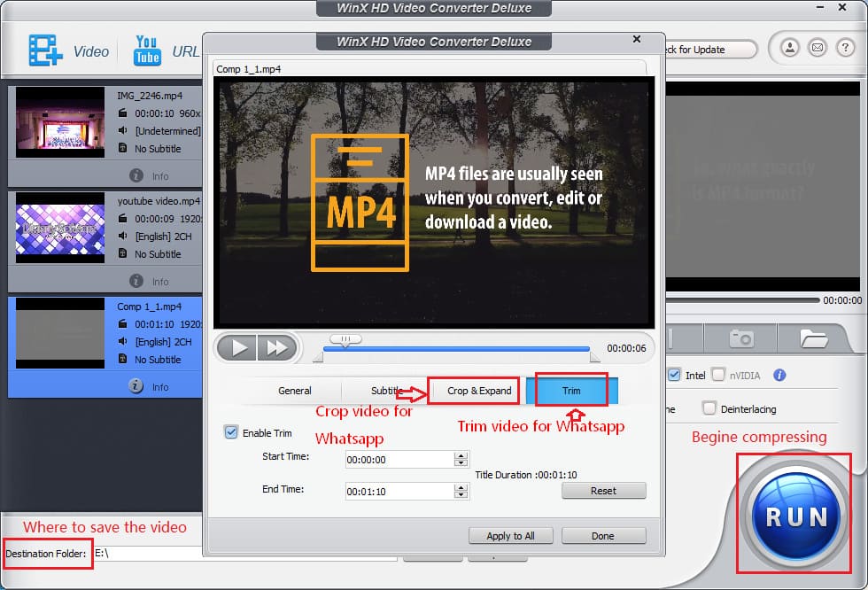Click the '[Undetermined]' audio track text

[x=167, y=131]
